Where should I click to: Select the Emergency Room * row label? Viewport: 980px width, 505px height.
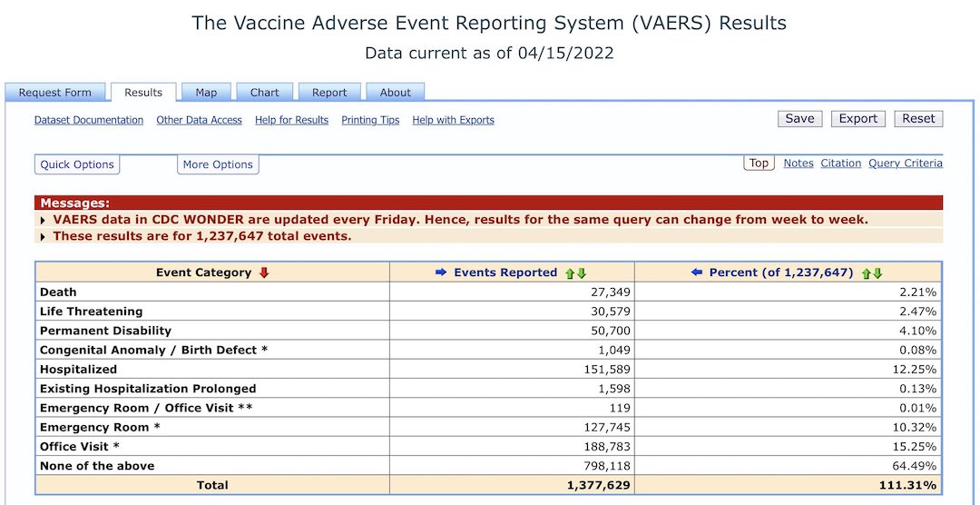[x=100, y=428]
